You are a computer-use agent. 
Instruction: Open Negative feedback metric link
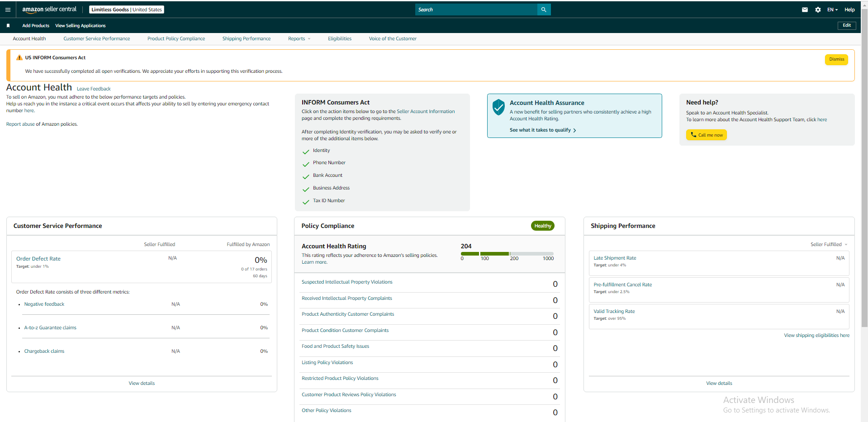pyautogui.click(x=44, y=304)
